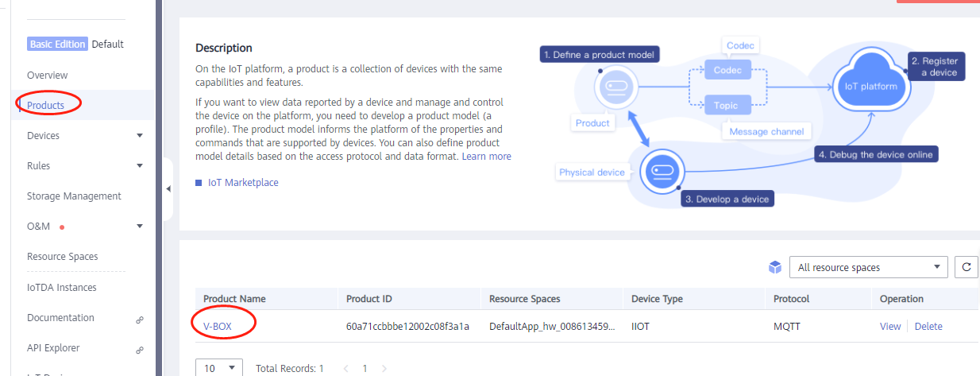This screenshot has height=376, width=980.
Task: Collapse the left sidebar with arrow handle
Action: (x=168, y=189)
